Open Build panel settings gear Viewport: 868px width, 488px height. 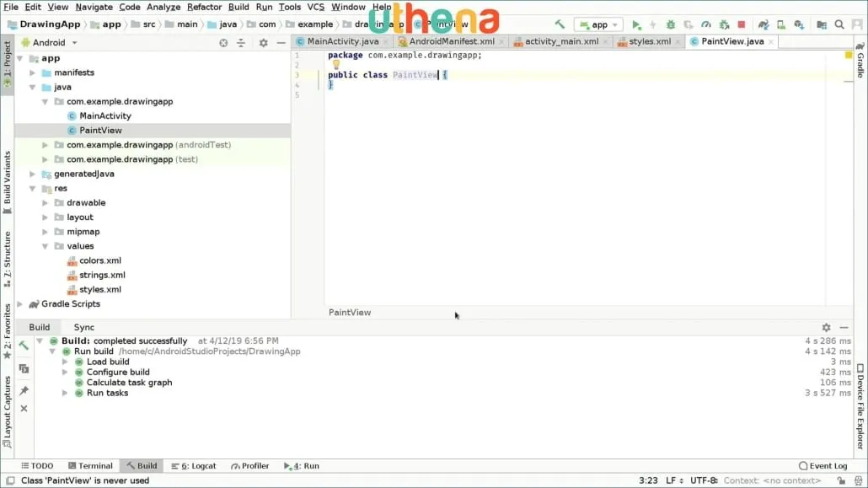826,327
